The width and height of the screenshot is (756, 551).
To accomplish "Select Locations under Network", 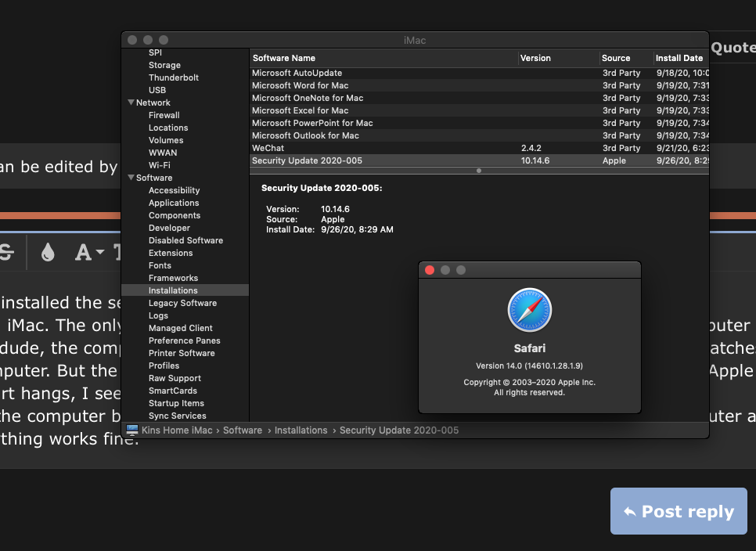I will tap(168, 128).
